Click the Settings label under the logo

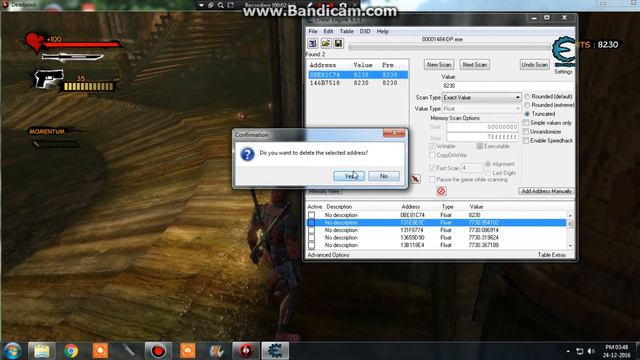[563, 72]
